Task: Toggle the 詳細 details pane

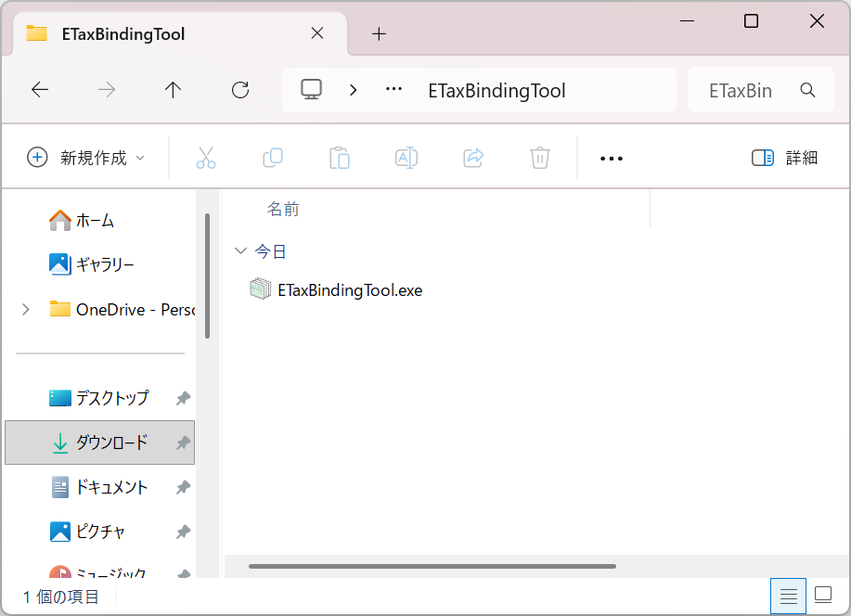Action: pos(785,158)
